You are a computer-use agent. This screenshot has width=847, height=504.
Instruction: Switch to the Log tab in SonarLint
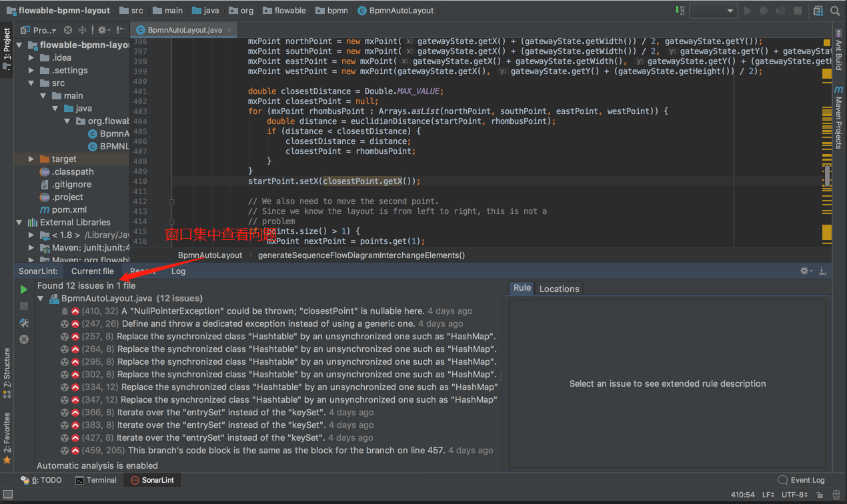pyautogui.click(x=178, y=271)
